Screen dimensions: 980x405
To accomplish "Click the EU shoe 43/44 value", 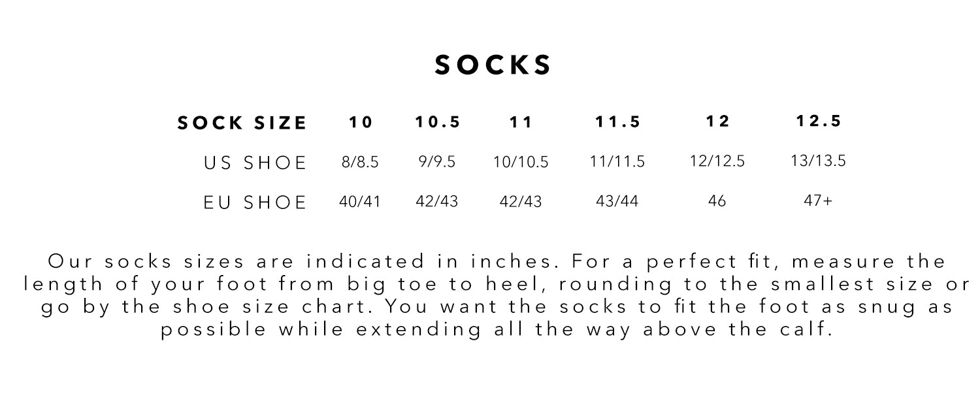I will [617, 202].
